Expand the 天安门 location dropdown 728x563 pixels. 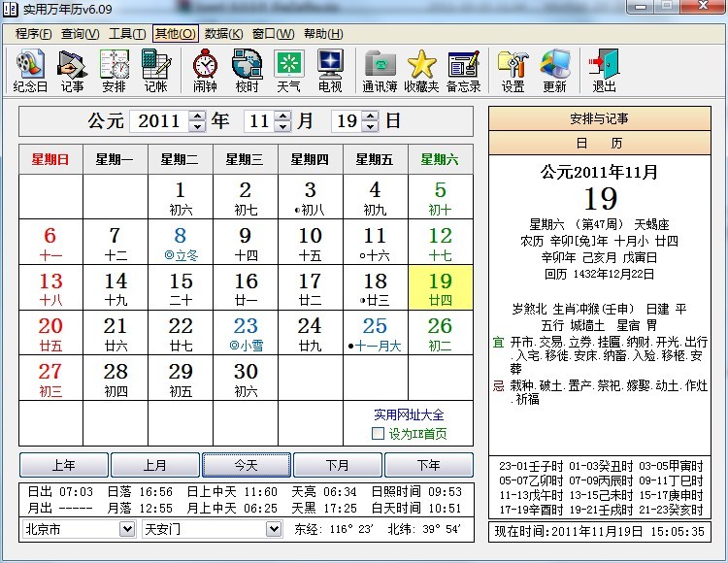coord(274,529)
